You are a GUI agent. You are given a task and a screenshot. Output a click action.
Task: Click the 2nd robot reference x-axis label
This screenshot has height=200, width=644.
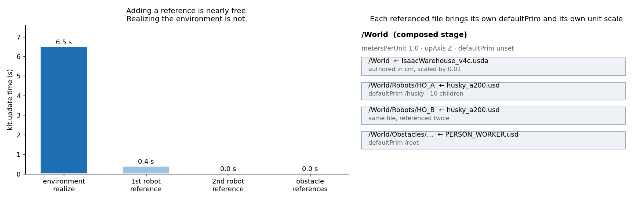click(228, 185)
